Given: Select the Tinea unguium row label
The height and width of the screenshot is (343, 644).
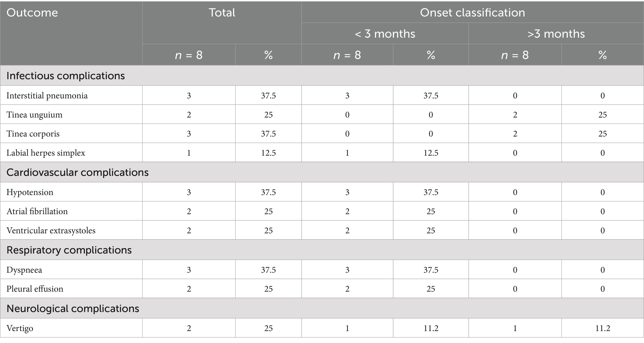Looking at the screenshot, I should pyautogui.click(x=35, y=115).
